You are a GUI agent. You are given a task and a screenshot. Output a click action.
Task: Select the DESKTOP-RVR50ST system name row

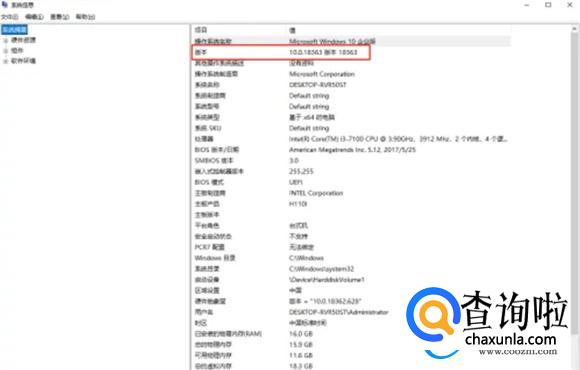pos(351,85)
